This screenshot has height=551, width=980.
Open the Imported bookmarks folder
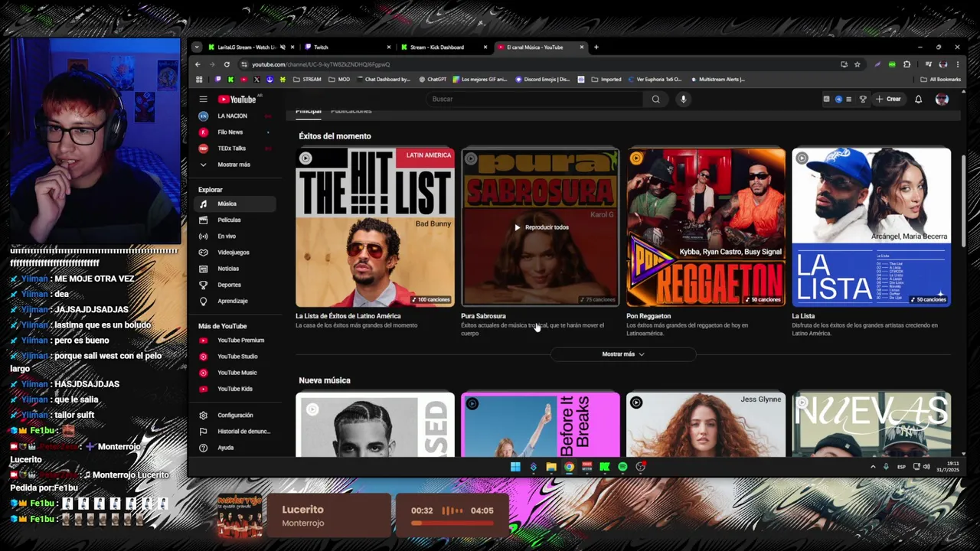pyautogui.click(x=606, y=79)
